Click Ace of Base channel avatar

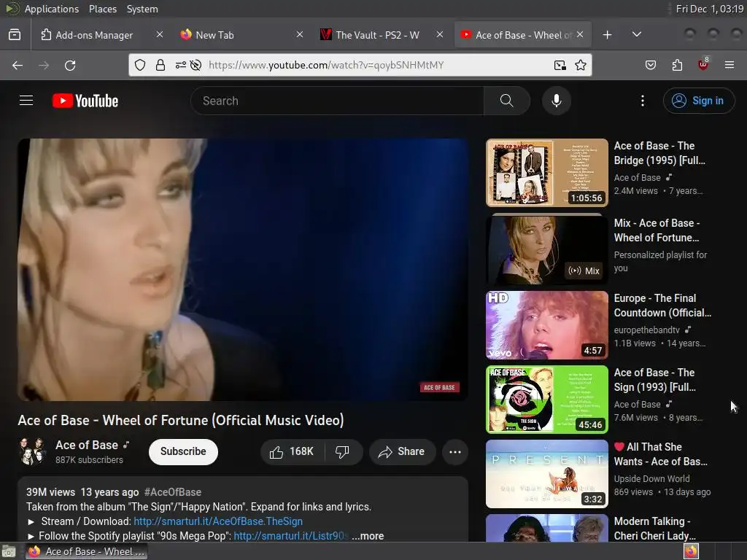pyautogui.click(x=32, y=451)
